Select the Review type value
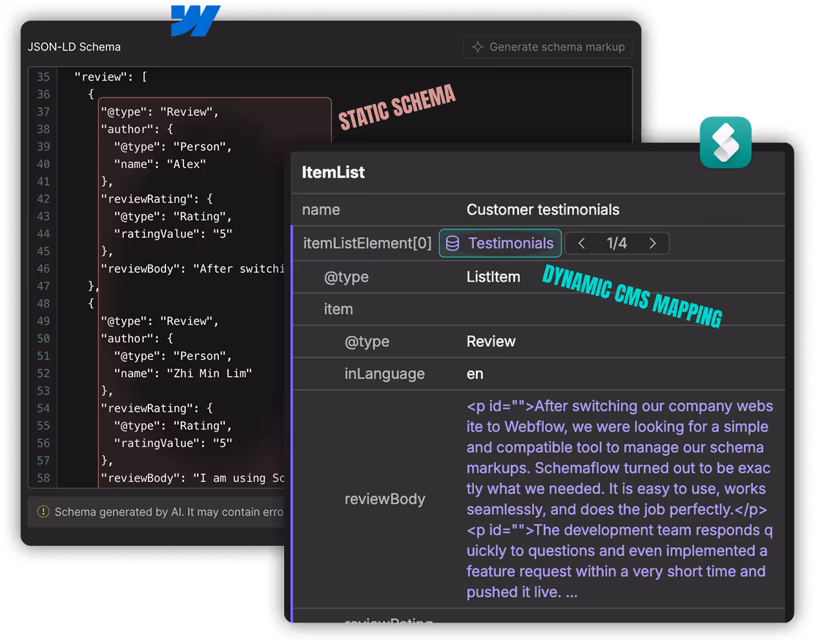 (x=491, y=342)
